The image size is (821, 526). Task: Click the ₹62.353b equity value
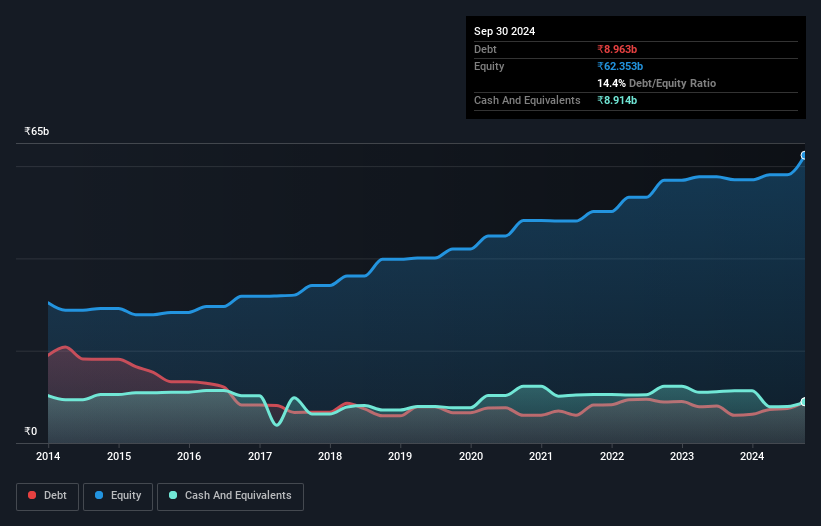point(620,66)
